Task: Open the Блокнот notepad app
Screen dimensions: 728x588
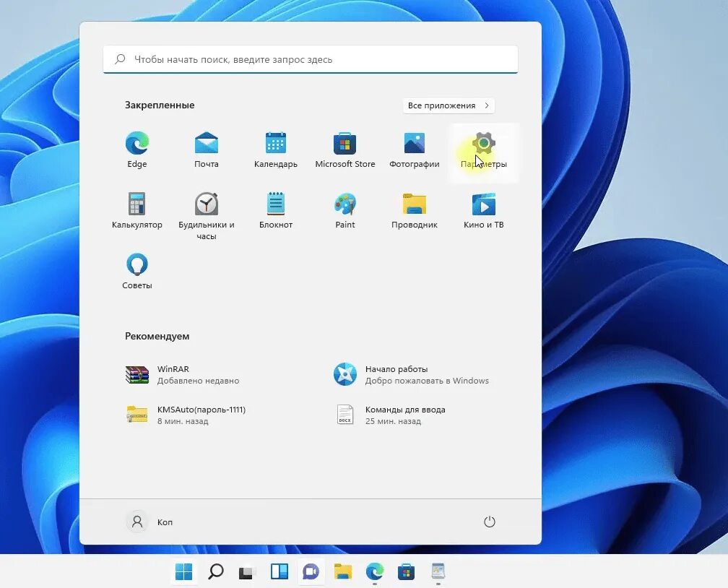Action: coord(276,210)
